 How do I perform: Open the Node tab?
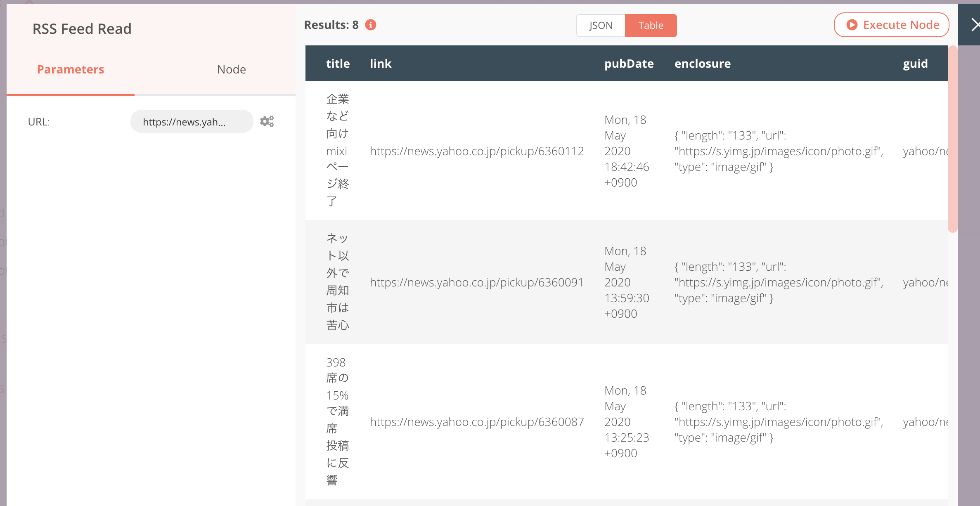pos(231,69)
